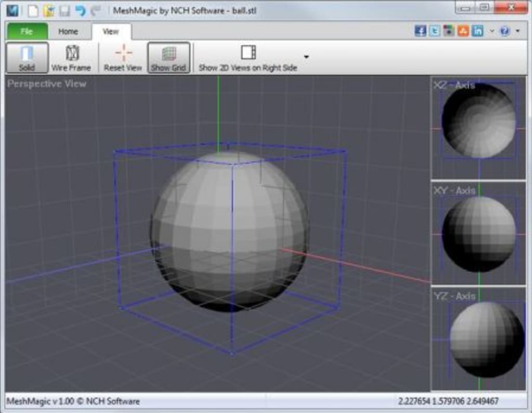Undo the last action

(x=81, y=9)
